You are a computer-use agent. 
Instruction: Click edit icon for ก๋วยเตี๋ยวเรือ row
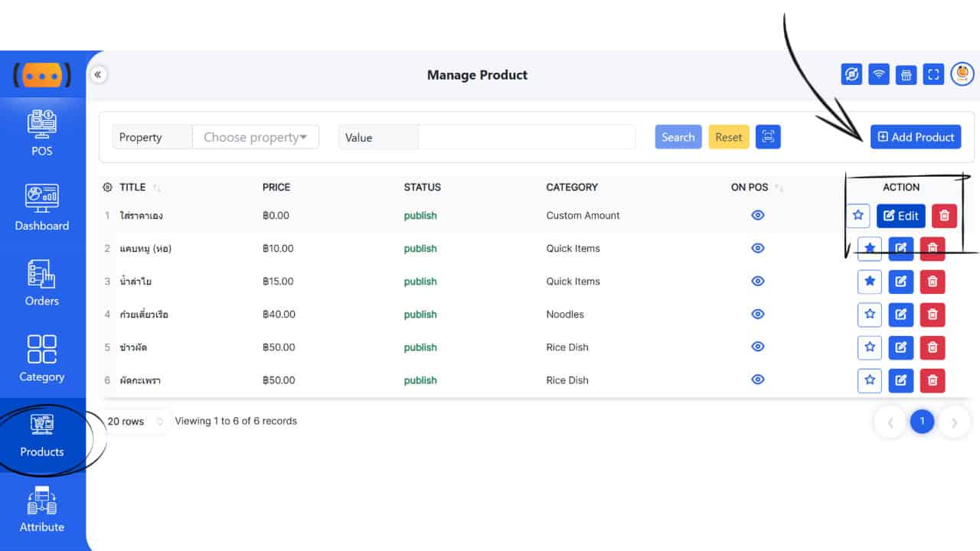click(x=901, y=315)
